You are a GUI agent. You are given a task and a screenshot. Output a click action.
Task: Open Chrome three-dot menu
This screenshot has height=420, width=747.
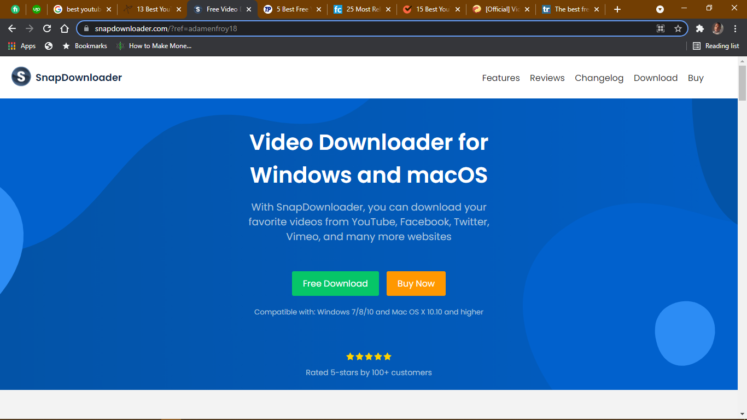tap(735, 29)
